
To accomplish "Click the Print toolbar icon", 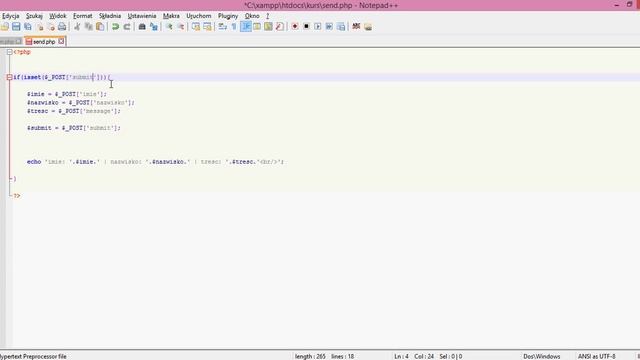I will pos(62,27).
